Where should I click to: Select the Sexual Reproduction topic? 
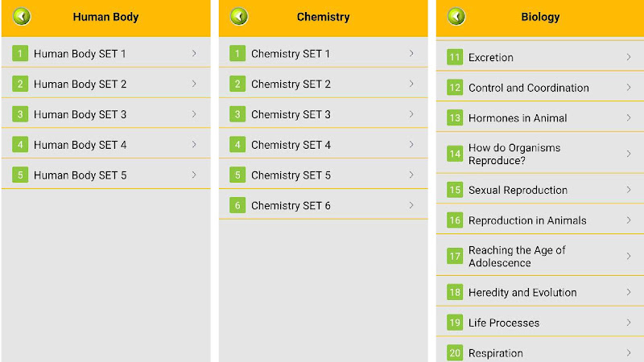pyautogui.click(x=540, y=190)
